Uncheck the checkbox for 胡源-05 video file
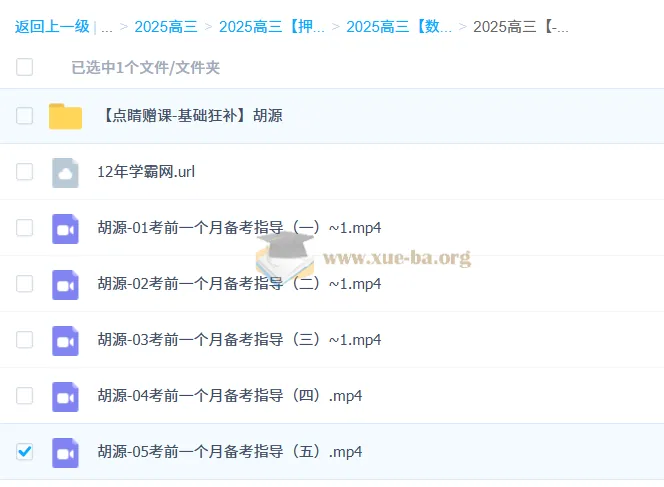 [x=25, y=452]
